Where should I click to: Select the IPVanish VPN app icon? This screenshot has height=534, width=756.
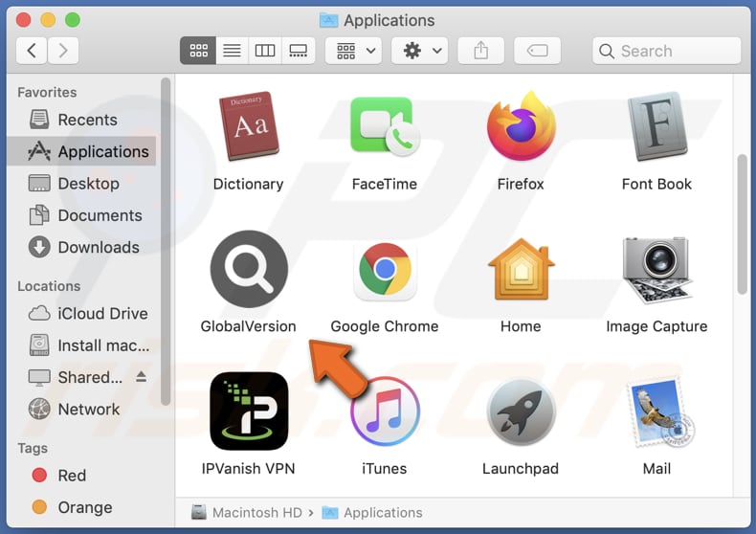(x=249, y=412)
